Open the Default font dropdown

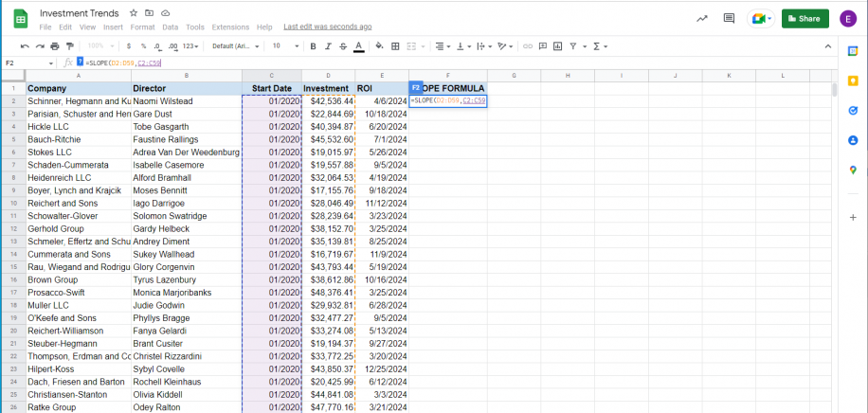point(236,46)
